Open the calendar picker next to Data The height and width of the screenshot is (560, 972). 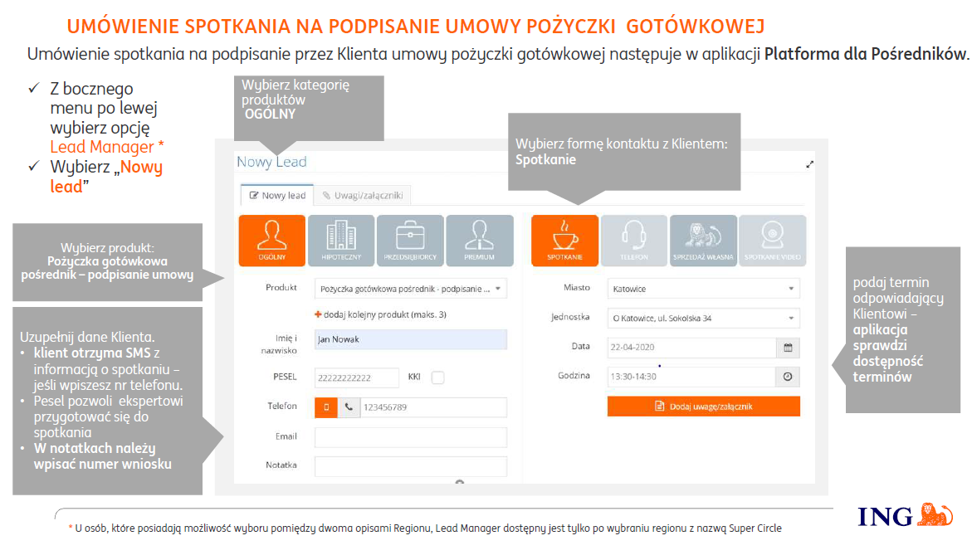(788, 348)
